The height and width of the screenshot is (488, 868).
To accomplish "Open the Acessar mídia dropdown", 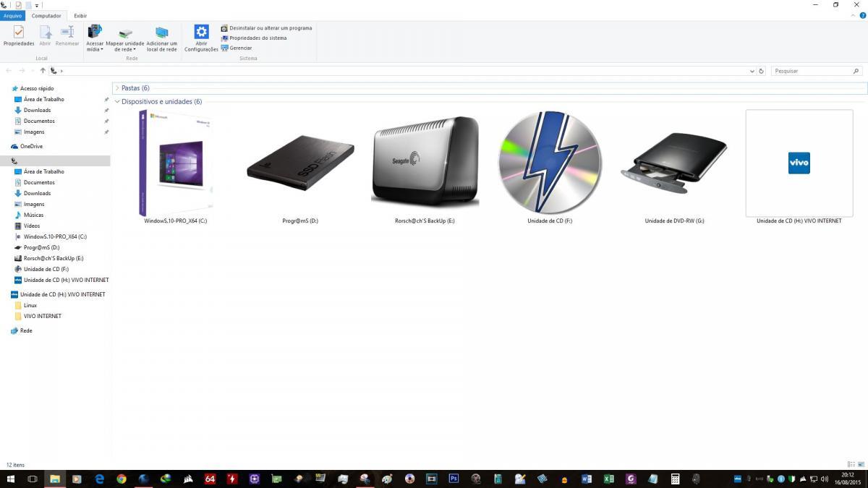I will point(95,38).
